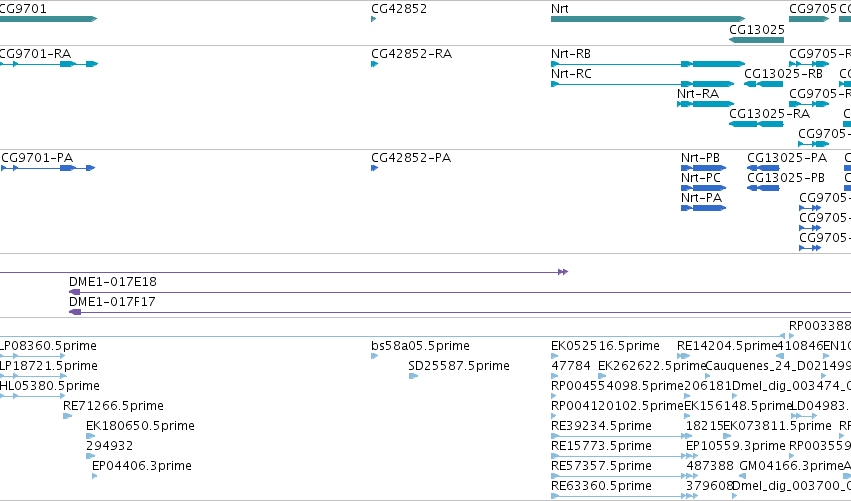Select the Nrt gene span bar
The height and width of the screenshot is (501, 851).
[648, 19]
